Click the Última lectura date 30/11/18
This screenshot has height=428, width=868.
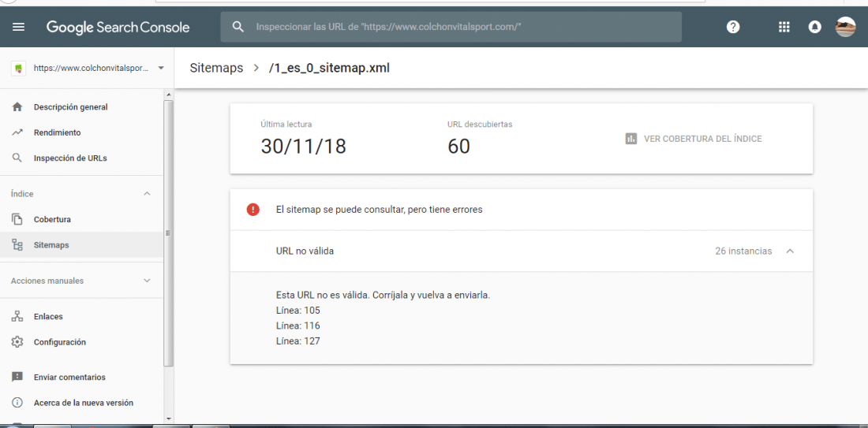[x=303, y=147]
